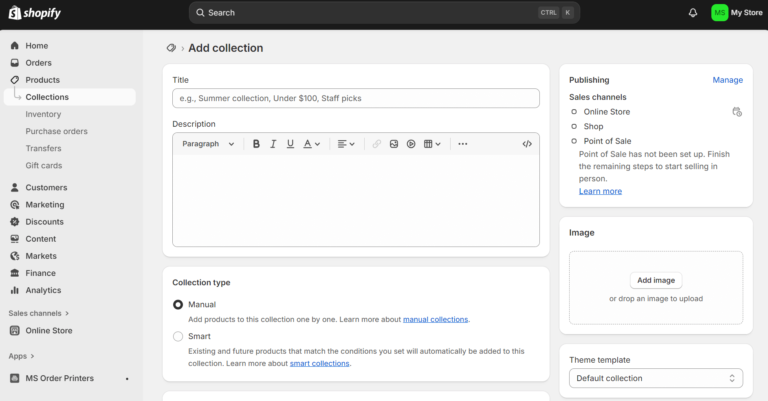Toggle bold formatting in description
This screenshot has width=768, height=401.
coord(256,144)
